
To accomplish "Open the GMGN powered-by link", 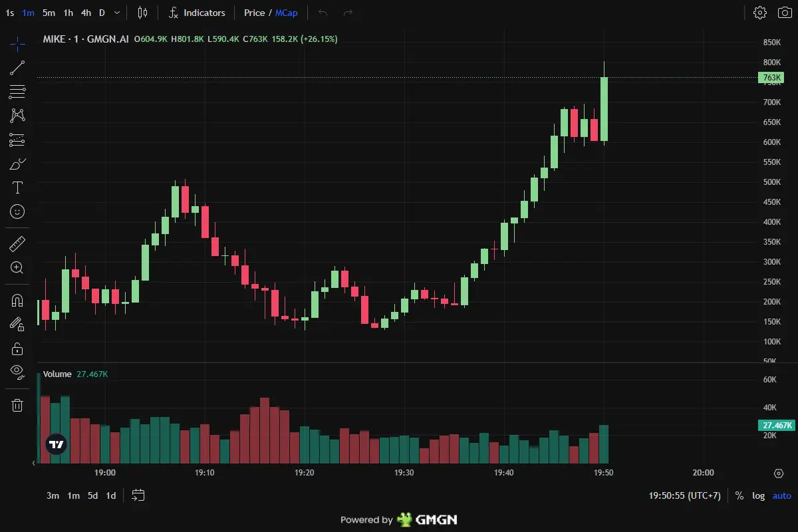I will point(398,520).
